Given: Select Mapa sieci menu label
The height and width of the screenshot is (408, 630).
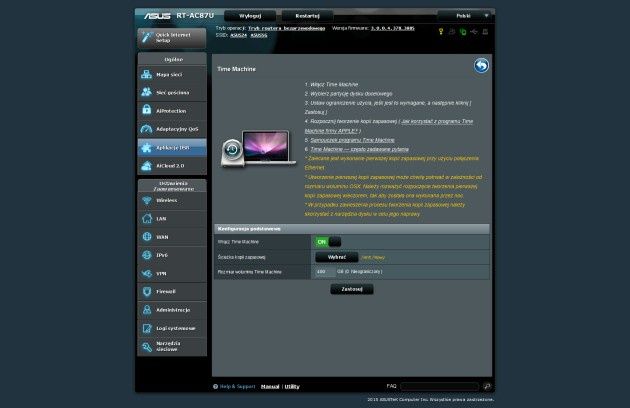Looking at the screenshot, I should [169, 74].
